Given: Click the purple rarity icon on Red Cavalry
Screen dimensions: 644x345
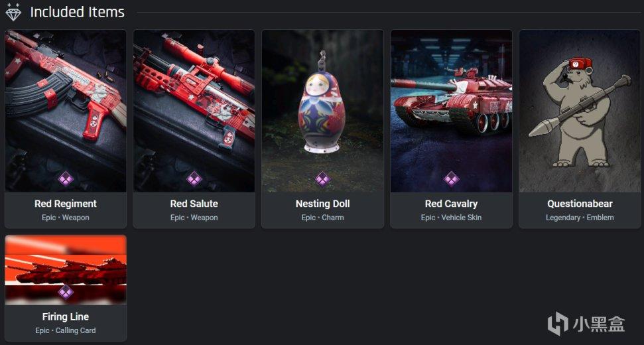Looking at the screenshot, I should 452,179.
